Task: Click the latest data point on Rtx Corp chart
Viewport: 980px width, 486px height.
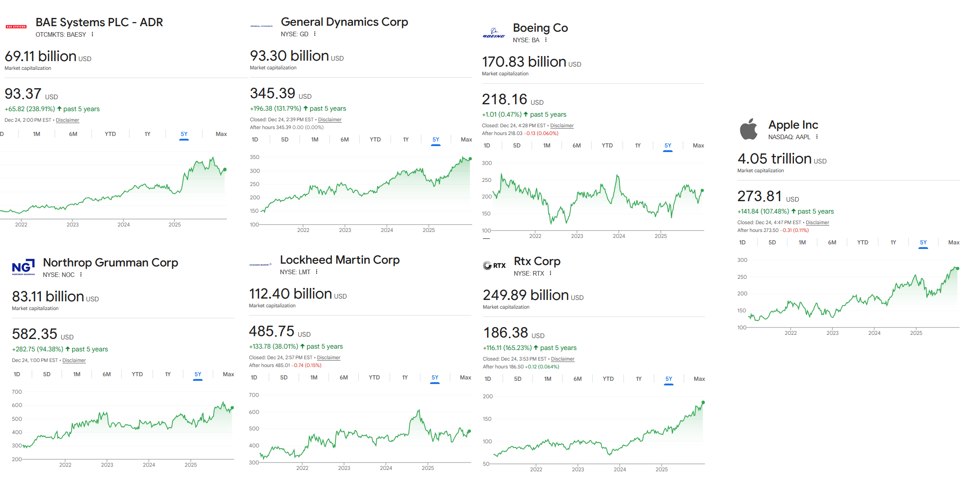Action: [703, 402]
